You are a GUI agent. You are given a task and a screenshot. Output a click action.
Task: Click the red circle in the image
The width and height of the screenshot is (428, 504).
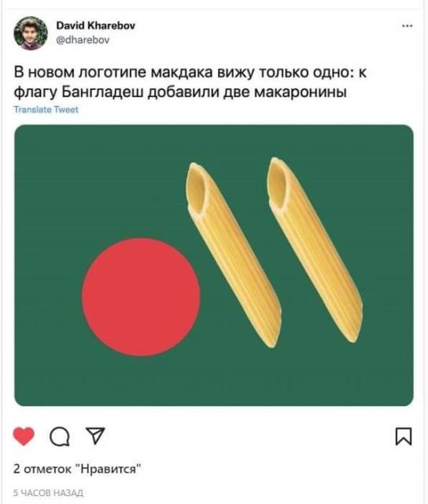click(141, 297)
